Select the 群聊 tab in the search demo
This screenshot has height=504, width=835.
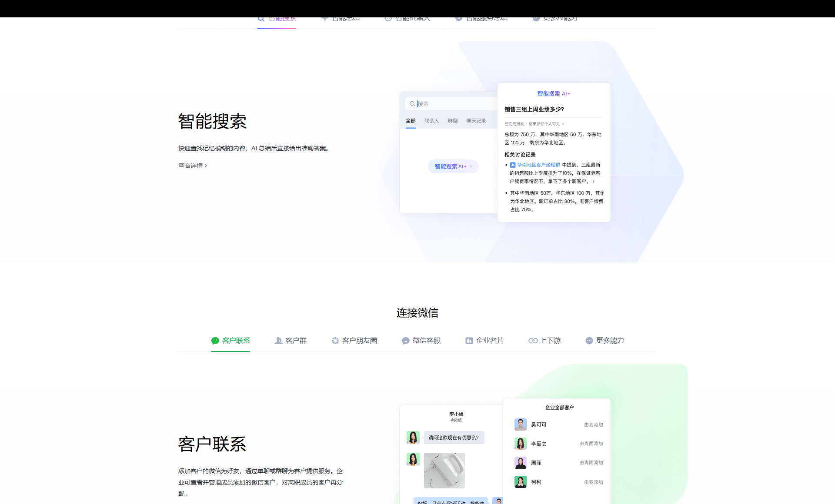coord(453,121)
